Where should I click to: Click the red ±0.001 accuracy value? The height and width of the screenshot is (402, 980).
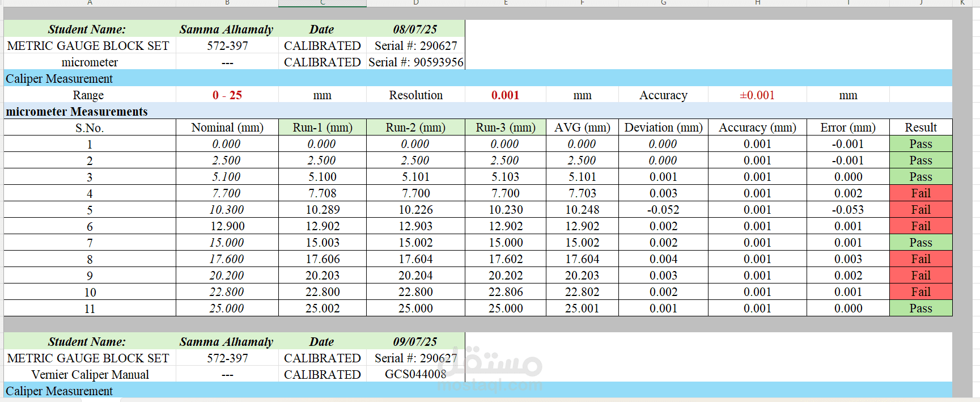point(757,95)
